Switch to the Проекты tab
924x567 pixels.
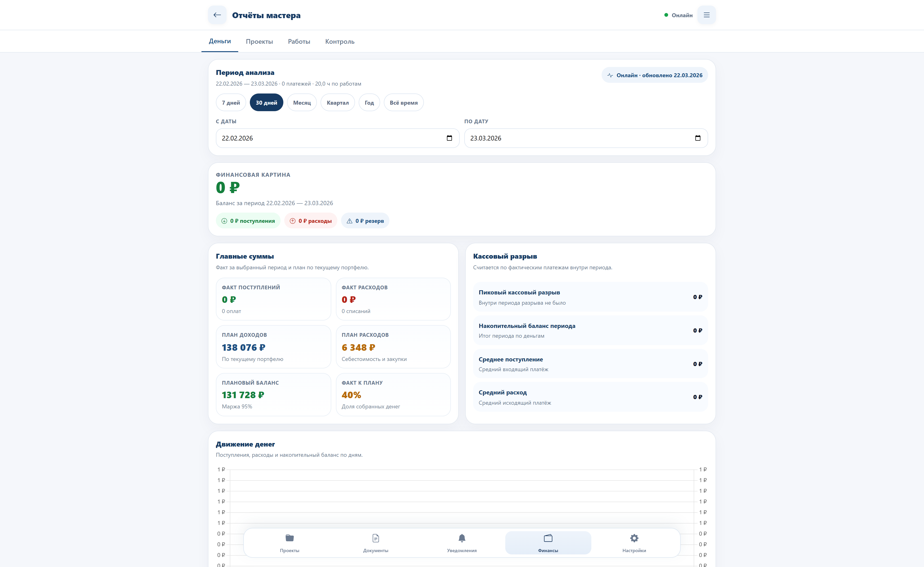[x=259, y=42]
